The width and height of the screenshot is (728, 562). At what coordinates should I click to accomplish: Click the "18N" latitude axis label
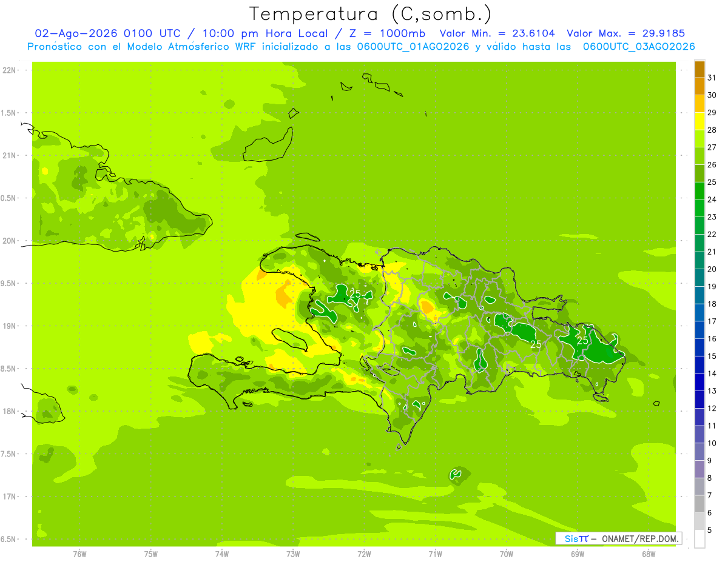tap(8, 412)
